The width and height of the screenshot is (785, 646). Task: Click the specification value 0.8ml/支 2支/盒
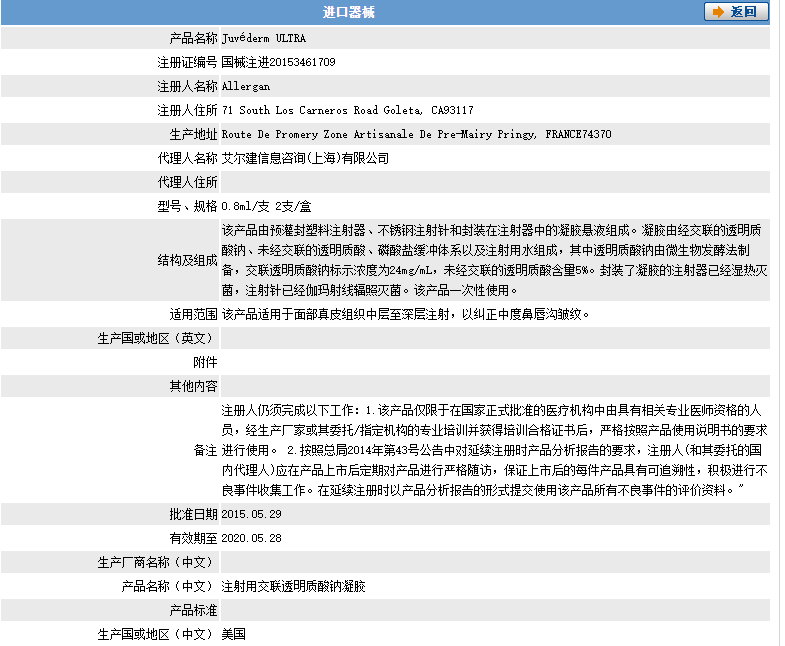pyautogui.click(x=267, y=206)
